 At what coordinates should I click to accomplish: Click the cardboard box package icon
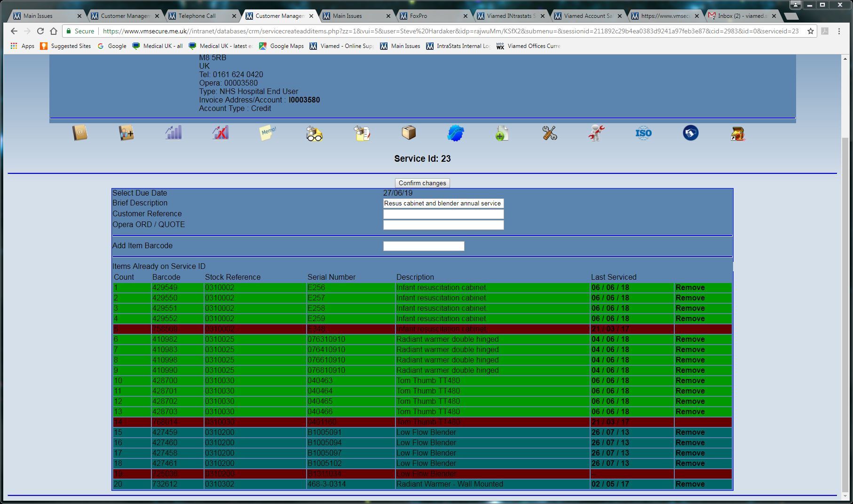409,133
